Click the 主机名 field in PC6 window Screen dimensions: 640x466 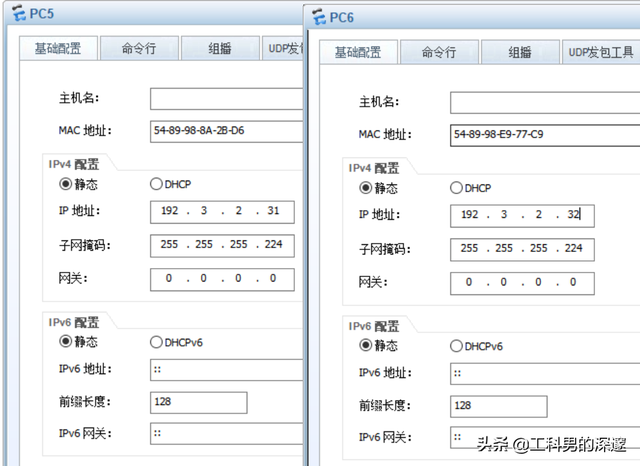point(545,102)
